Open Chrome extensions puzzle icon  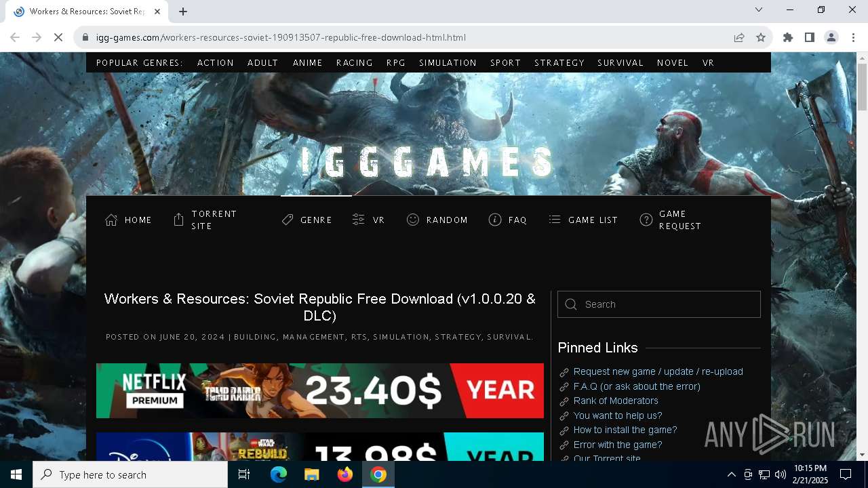tap(788, 37)
